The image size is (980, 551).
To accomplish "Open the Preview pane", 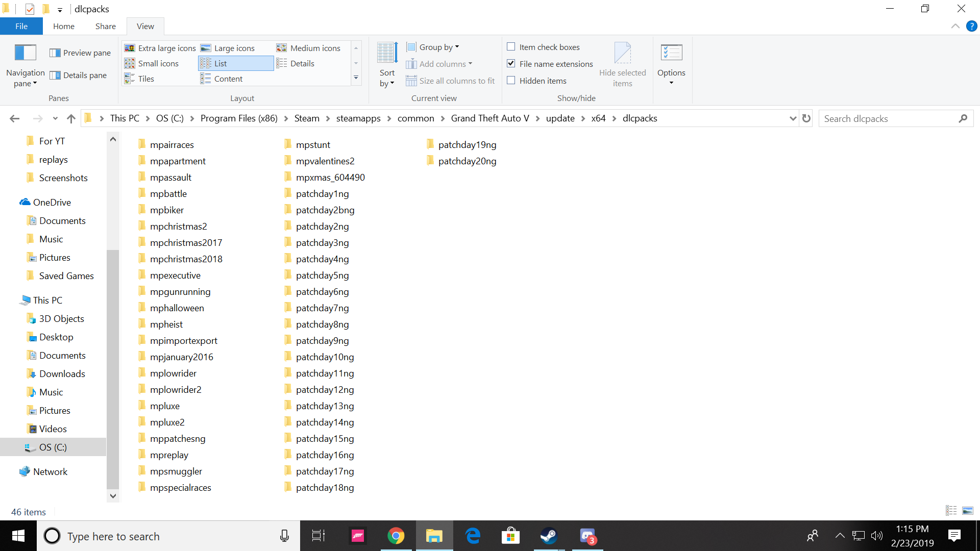I will [x=80, y=52].
